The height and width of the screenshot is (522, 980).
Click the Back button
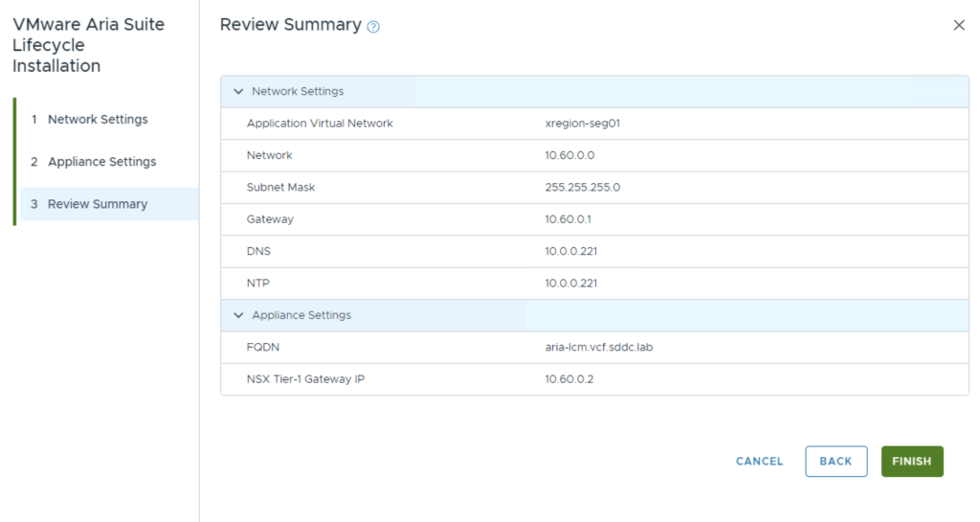[x=835, y=462]
